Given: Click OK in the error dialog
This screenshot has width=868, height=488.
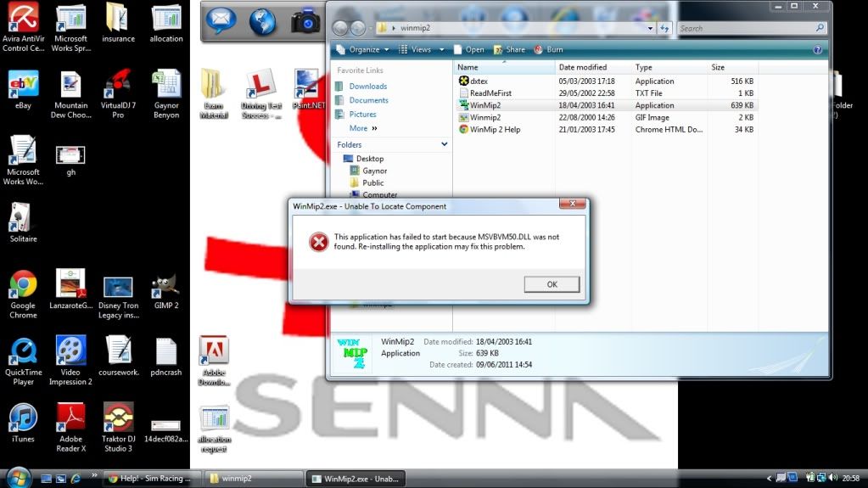Looking at the screenshot, I should (x=552, y=284).
